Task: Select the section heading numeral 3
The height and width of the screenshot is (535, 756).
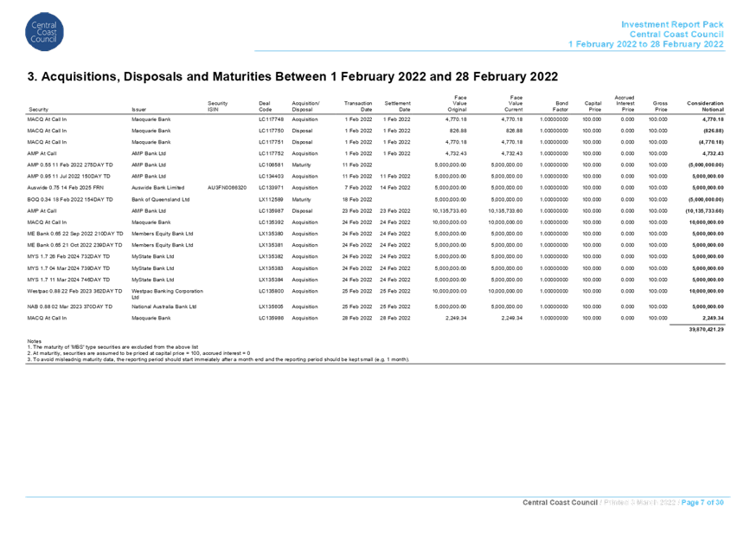Action: (x=30, y=76)
